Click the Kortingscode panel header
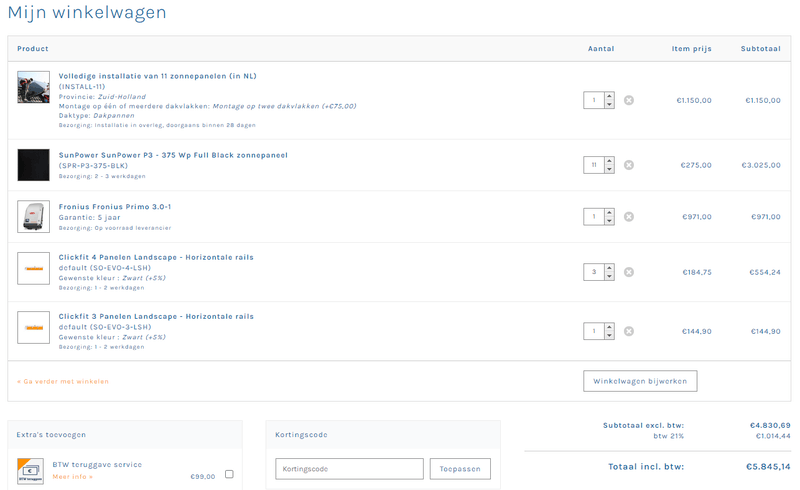This screenshot has width=800, height=490. coord(383,434)
